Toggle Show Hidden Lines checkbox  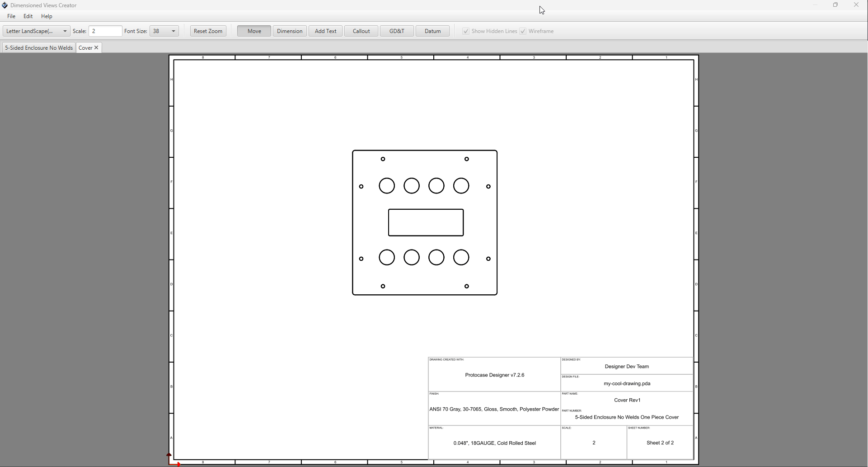tap(466, 31)
